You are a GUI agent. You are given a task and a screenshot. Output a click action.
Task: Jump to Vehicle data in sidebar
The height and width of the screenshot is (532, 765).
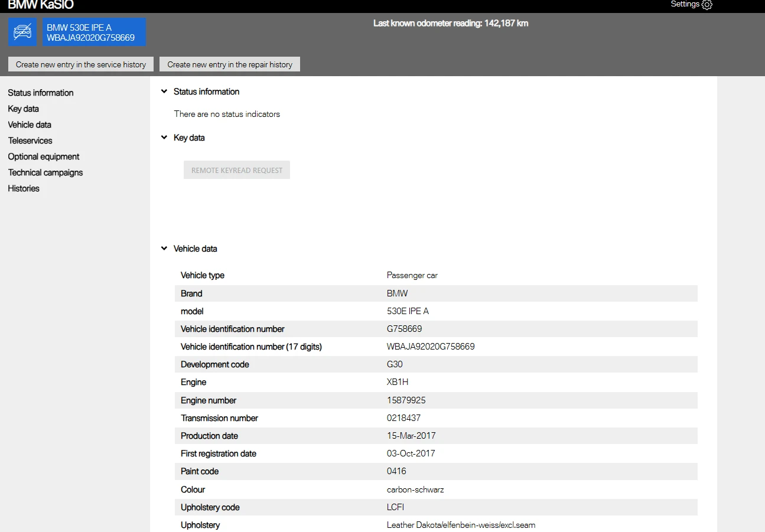point(30,125)
